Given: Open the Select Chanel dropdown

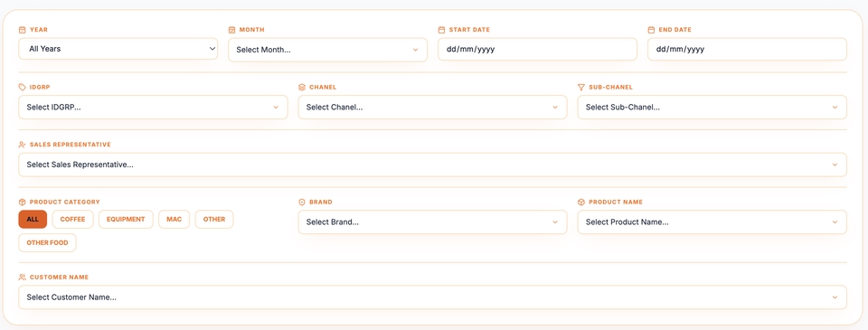Looking at the screenshot, I should [433, 108].
